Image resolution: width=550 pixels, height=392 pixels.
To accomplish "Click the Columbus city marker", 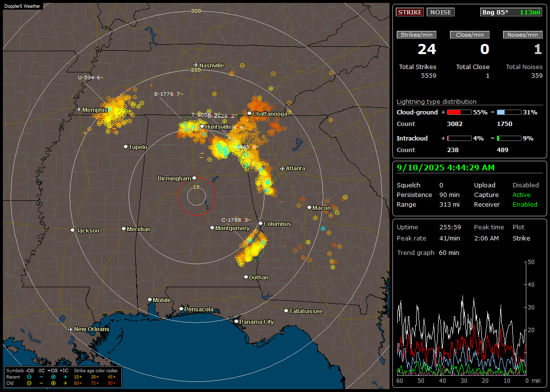I will 261,224.
